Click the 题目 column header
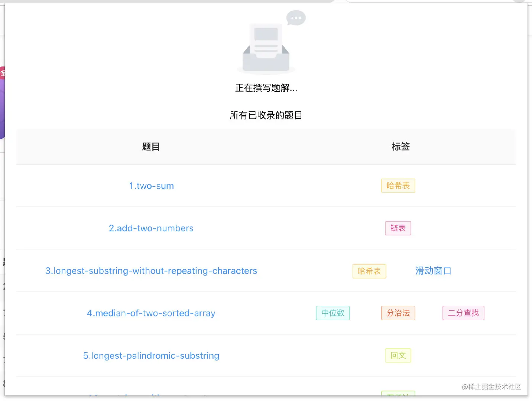 pos(151,147)
